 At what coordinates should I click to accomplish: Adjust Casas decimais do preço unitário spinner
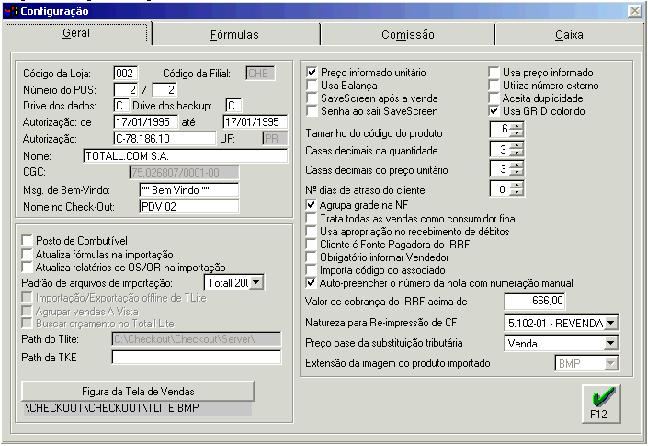(x=516, y=169)
